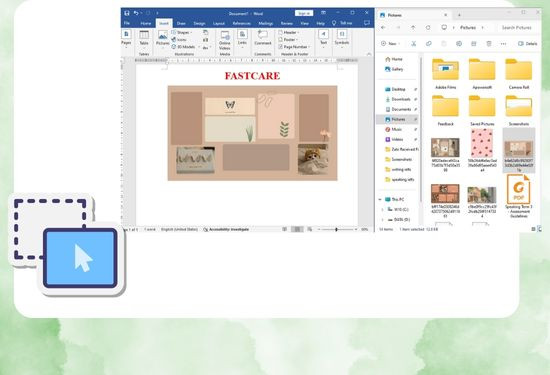Open the Help tab in Word
The width and height of the screenshot is (550, 375).
(x=320, y=24)
